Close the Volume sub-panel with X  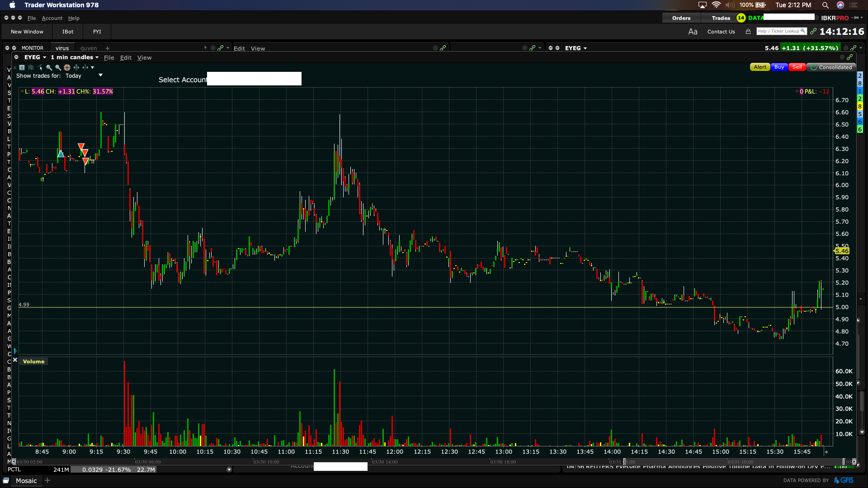[15, 360]
